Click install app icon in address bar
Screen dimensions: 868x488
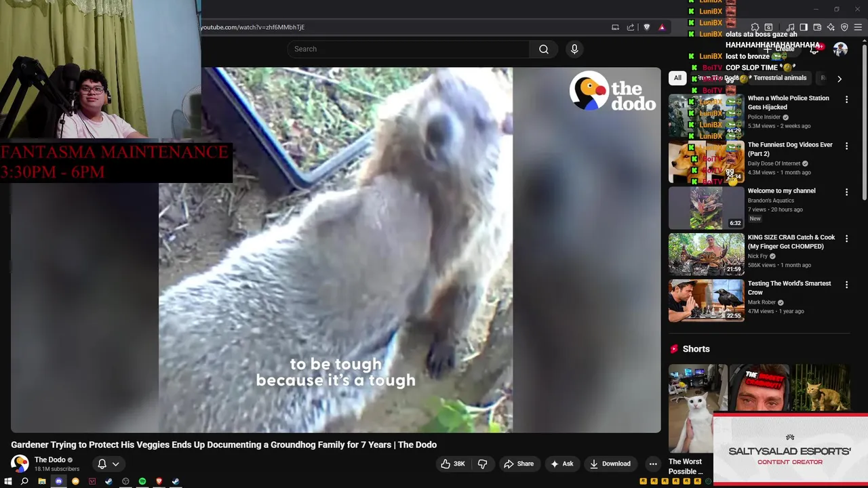[615, 27]
